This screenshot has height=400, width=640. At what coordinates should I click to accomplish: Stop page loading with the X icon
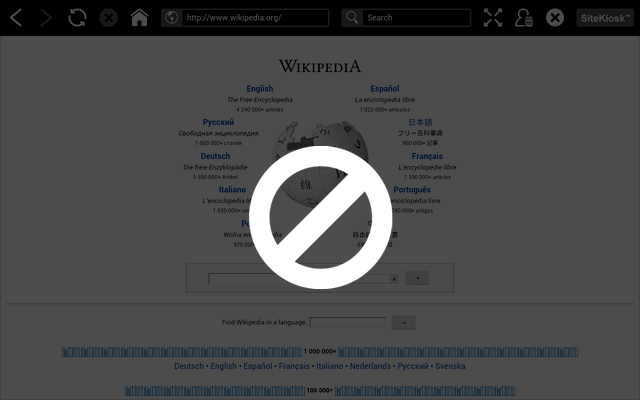point(109,18)
